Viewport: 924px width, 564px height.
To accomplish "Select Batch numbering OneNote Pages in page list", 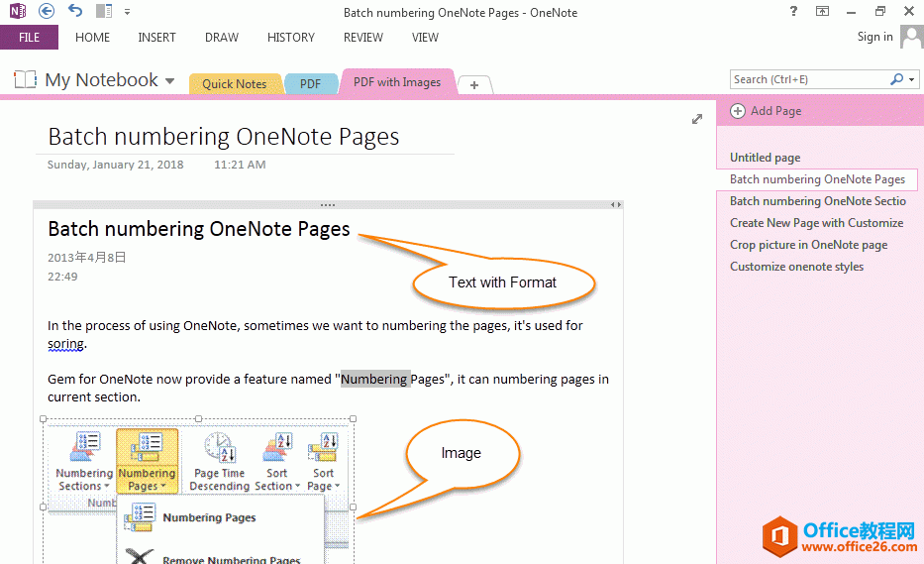I will point(817,179).
